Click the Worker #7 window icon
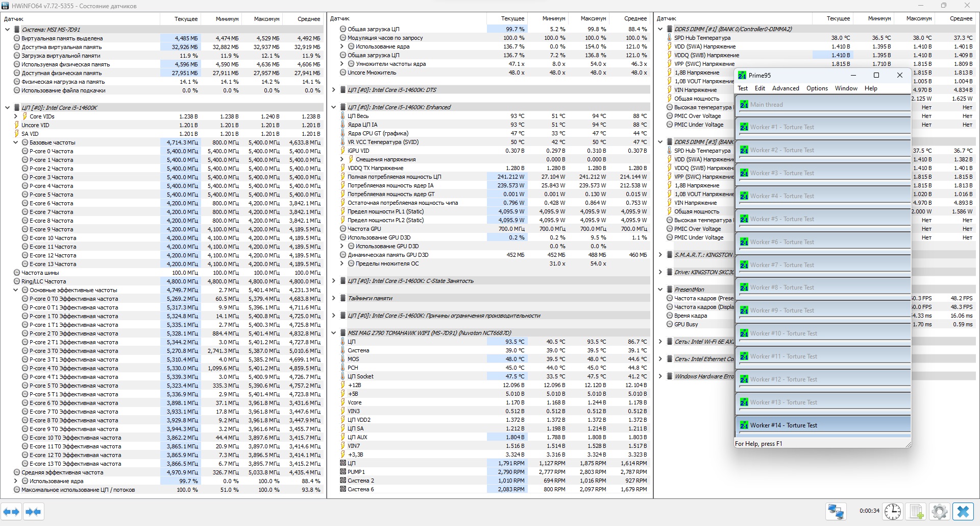Image resolution: width=980 pixels, height=526 pixels. [x=744, y=265]
